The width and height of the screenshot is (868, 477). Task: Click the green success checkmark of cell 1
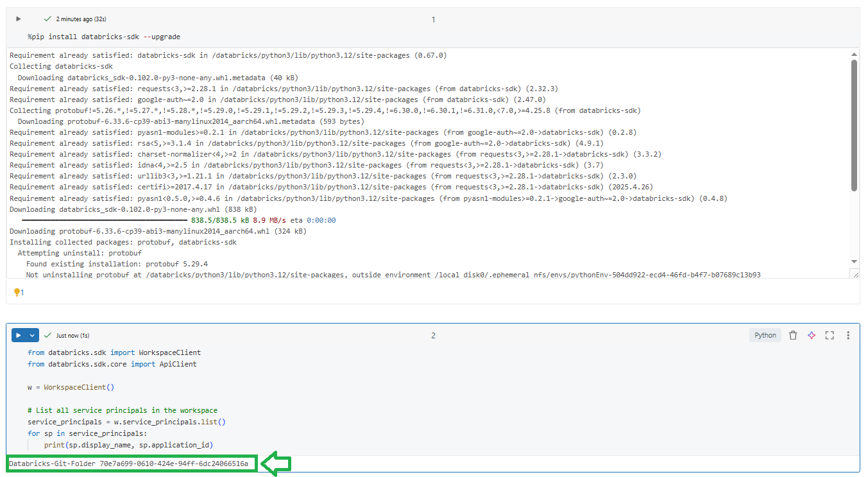pos(47,19)
